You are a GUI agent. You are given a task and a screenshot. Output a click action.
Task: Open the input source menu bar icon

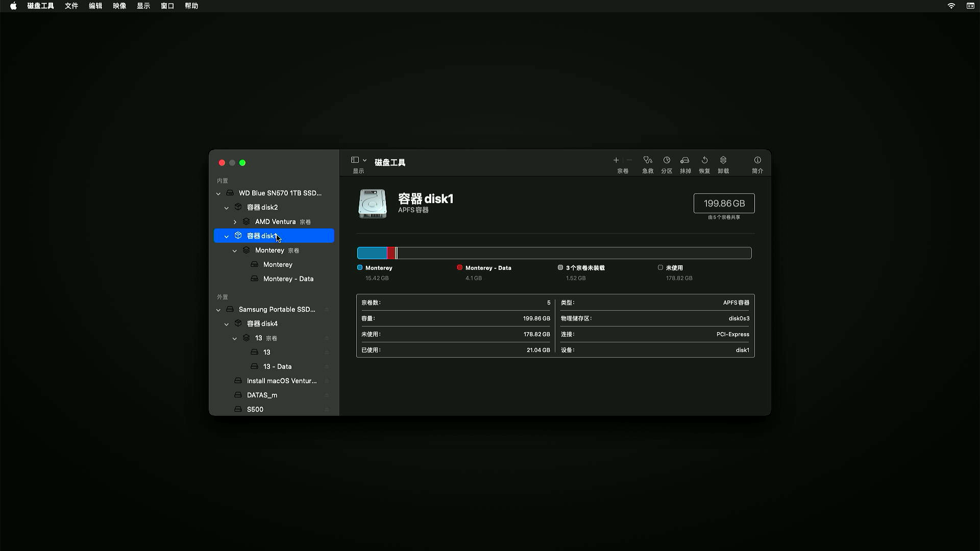[970, 6]
